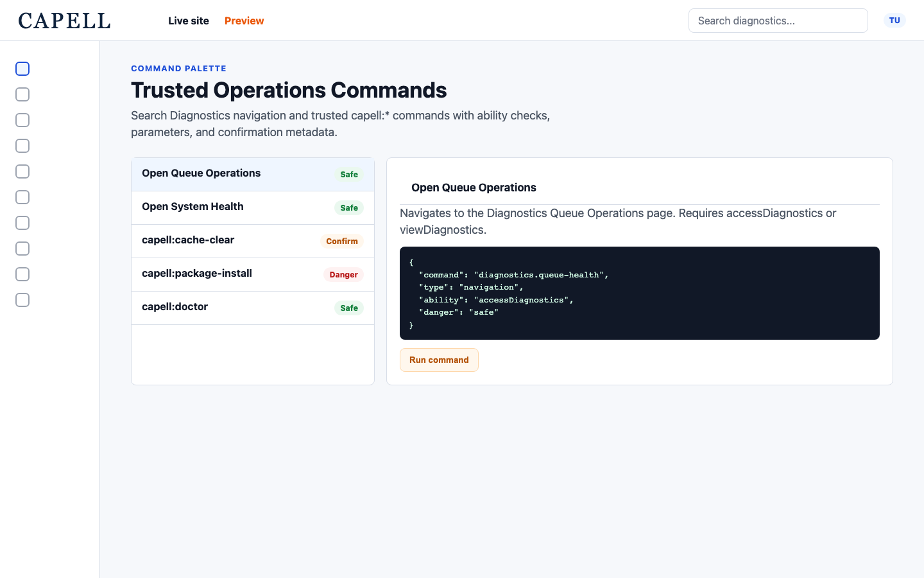
Task: Click the Safe badge on capell:doctor
Action: 349,308
